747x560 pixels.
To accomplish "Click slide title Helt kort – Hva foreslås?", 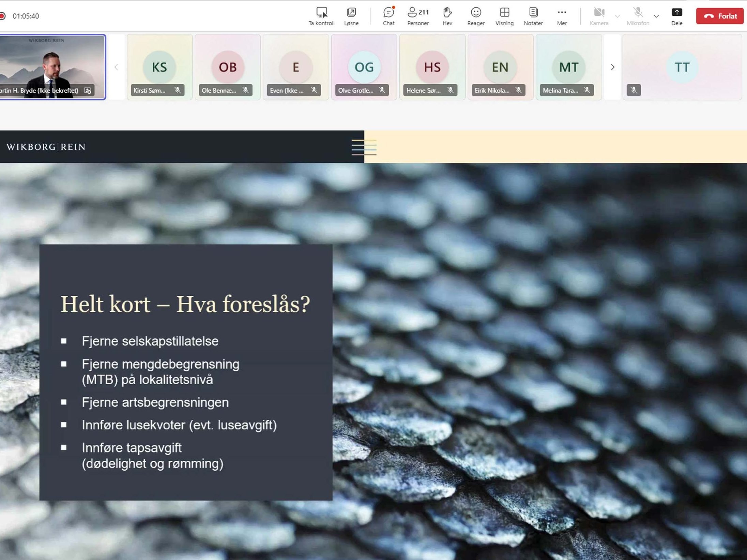I will click(x=185, y=304).
